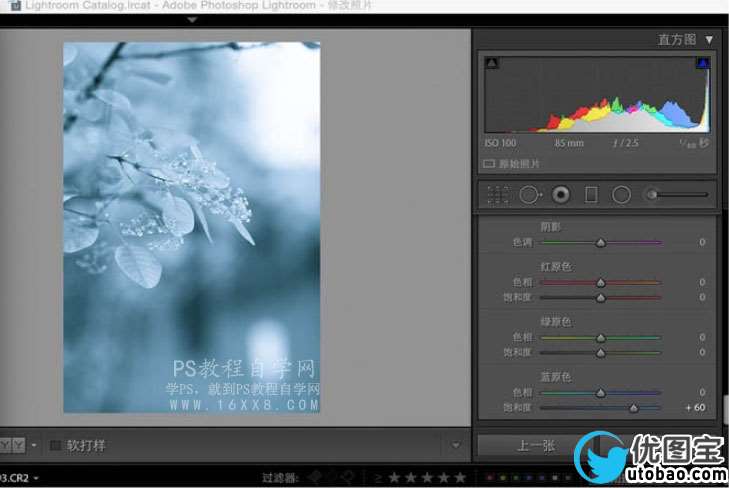This screenshot has height=488, width=729.
Task: Set filter to three stars
Action: [x=428, y=477]
